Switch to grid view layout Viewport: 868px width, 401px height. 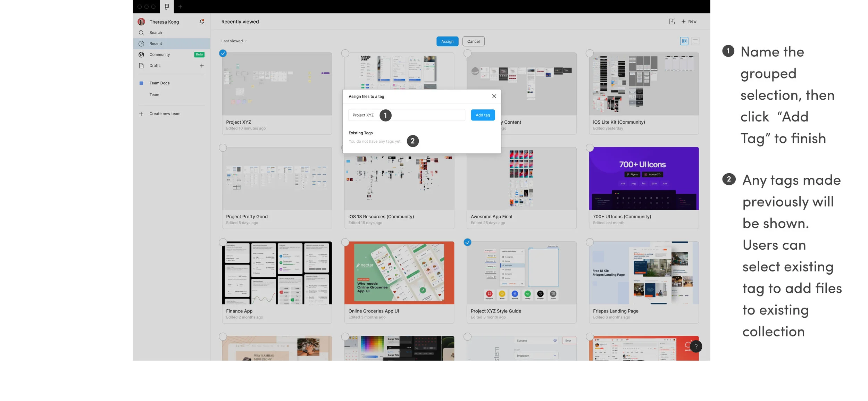(x=684, y=41)
